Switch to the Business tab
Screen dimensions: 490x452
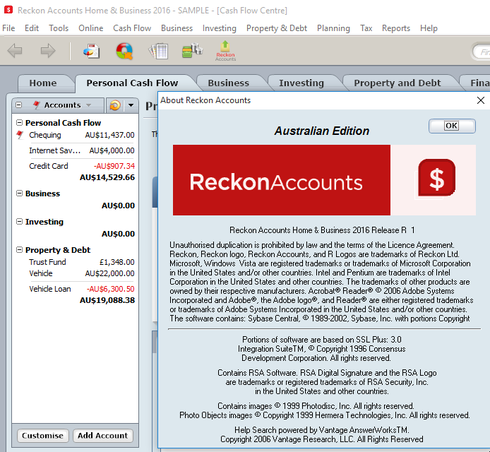229,83
